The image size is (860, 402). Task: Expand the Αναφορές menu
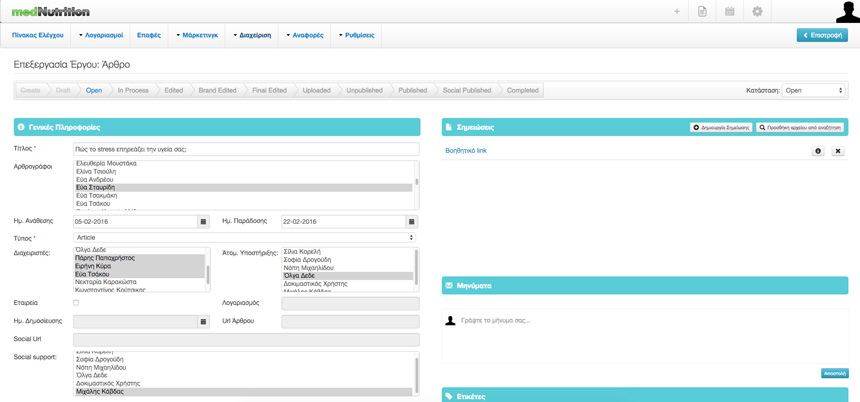click(x=305, y=35)
